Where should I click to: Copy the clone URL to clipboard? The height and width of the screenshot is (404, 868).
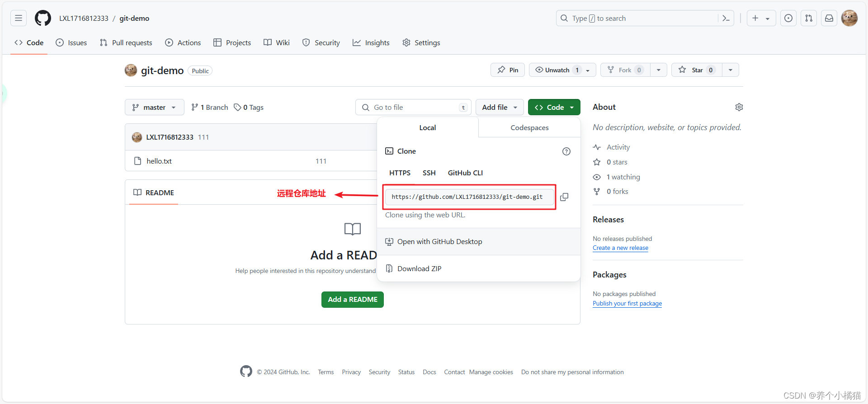tap(564, 197)
